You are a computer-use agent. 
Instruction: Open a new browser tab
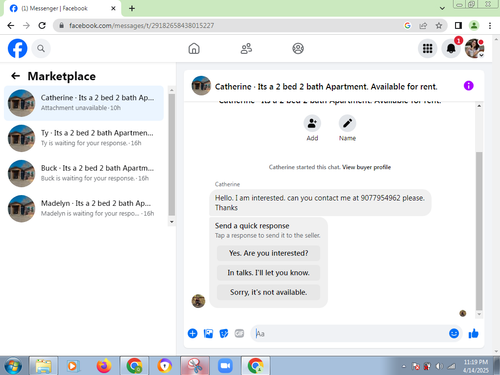[x=132, y=8]
